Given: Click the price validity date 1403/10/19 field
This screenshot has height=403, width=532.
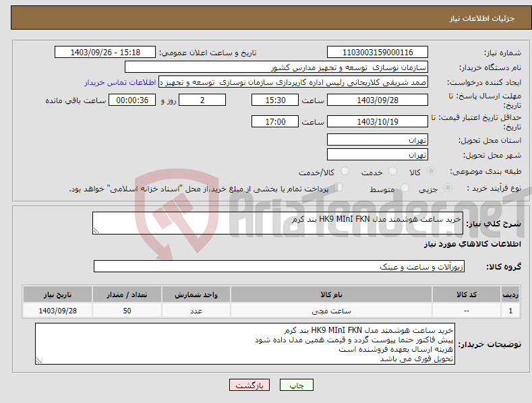Looking at the screenshot, I should pos(378,121).
